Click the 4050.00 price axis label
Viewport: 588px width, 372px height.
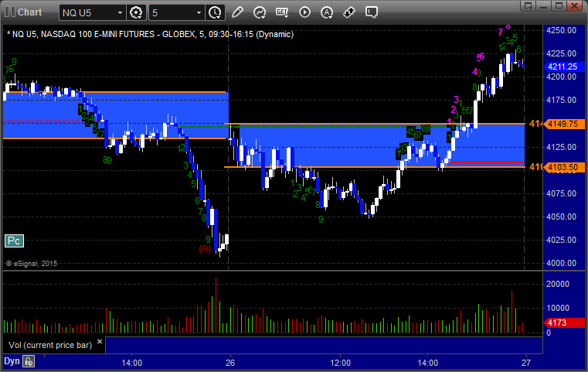pos(562,217)
